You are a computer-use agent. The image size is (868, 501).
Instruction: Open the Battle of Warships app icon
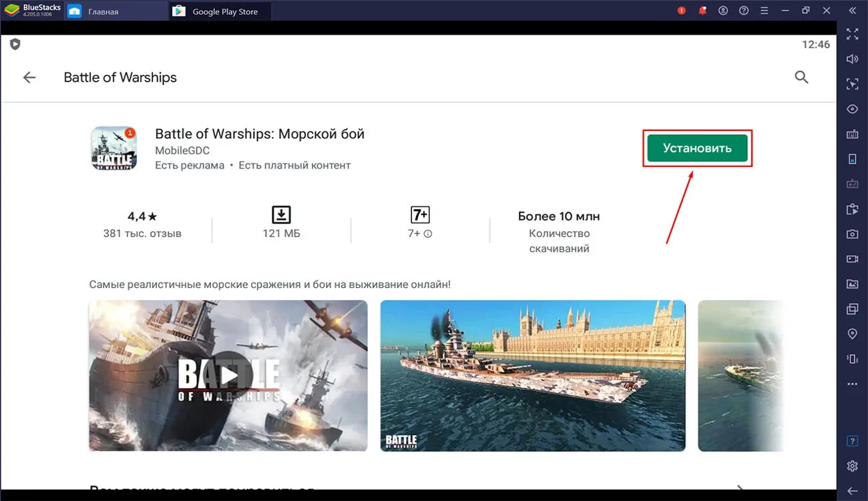pyautogui.click(x=114, y=148)
